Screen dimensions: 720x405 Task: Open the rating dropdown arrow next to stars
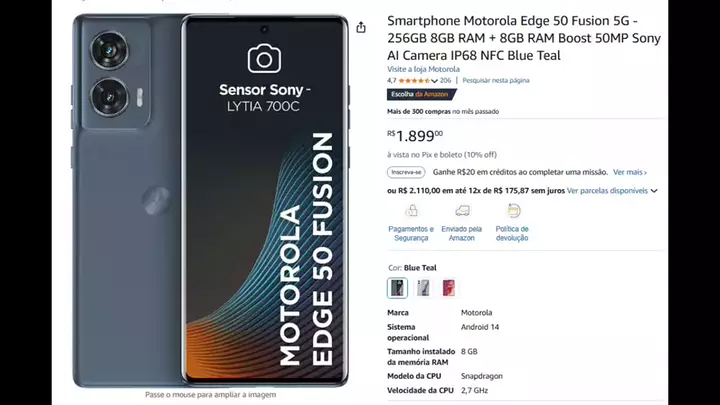[x=435, y=80]
